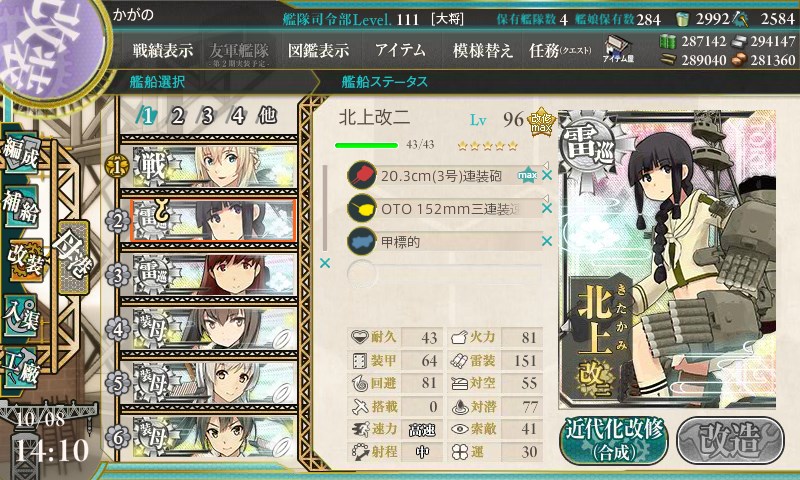This screenshot has width=800, height=480.
Task: Select the third ship in the fleet list
Action: click(213, 274)
